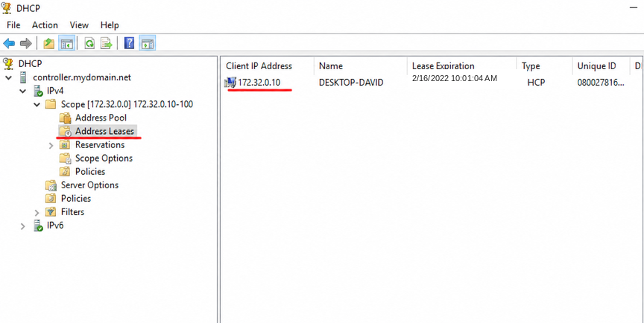The width and height of the screenshot is (644, 323).
Task: Select the Server Options tree item label
Action: click(x=89, y=185)
